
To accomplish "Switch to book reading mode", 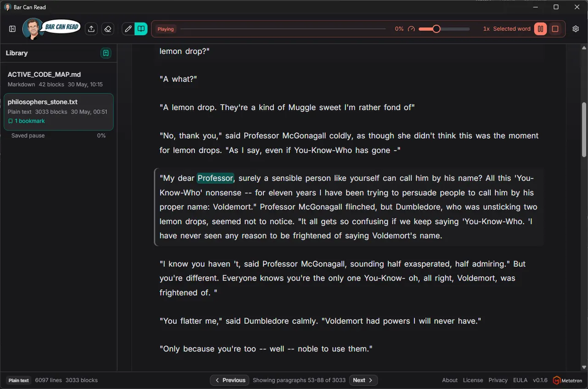I will click(141, 29).
